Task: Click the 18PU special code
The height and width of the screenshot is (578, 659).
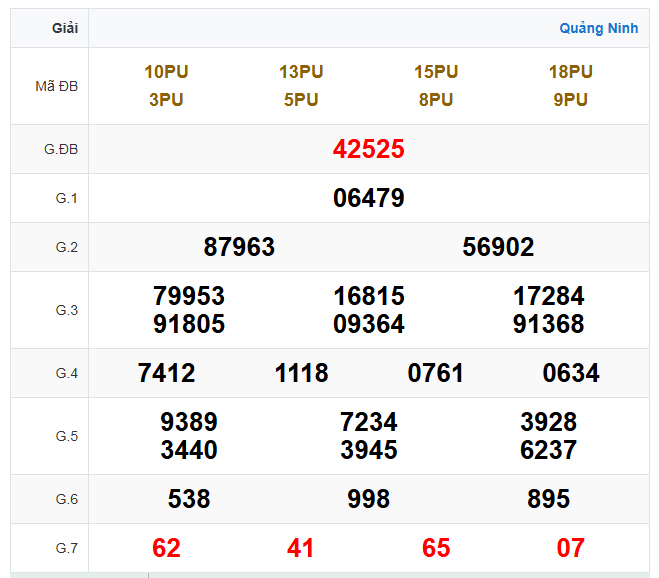Action: 570,72
